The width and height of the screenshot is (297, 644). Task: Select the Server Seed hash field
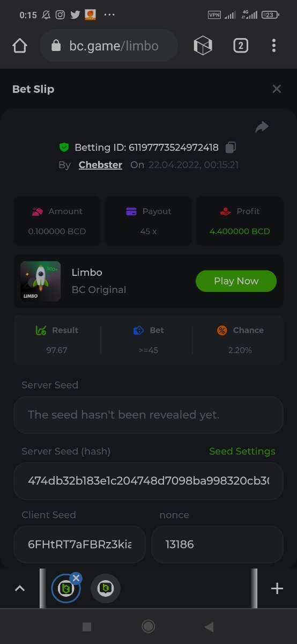point(148,481)
